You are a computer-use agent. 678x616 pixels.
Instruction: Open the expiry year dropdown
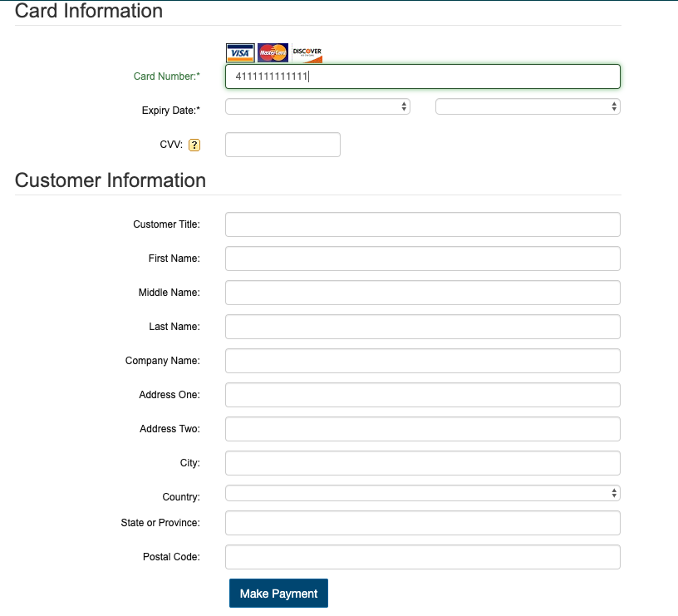[x=527, y=106]
